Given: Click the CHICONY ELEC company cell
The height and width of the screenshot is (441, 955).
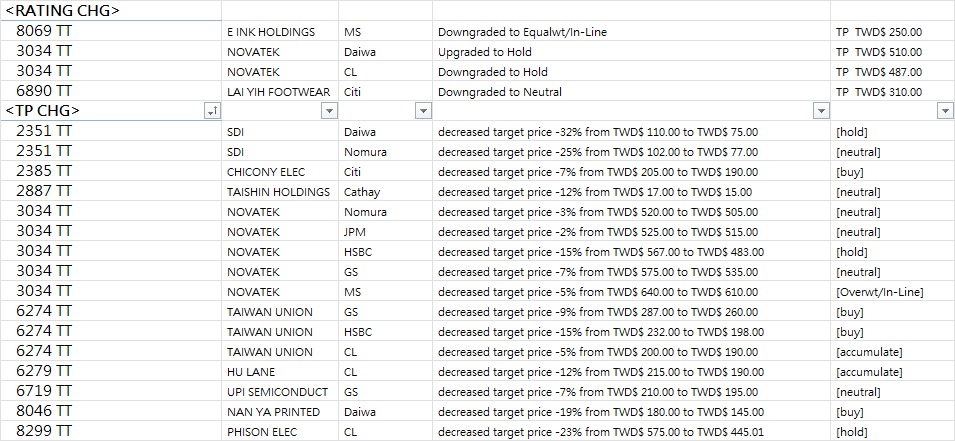Looking at the screenshot, I should (280, 172).
